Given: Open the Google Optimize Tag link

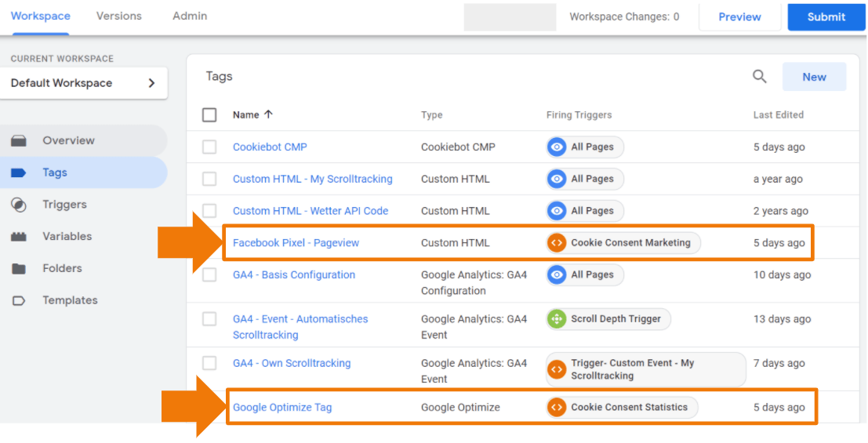Looking at the screenshot, I should tap(282, 408).
